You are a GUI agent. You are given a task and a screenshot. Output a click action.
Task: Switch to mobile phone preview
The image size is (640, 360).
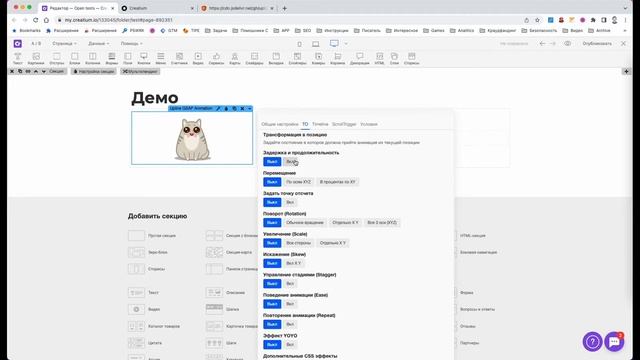[x=300, y=44]
